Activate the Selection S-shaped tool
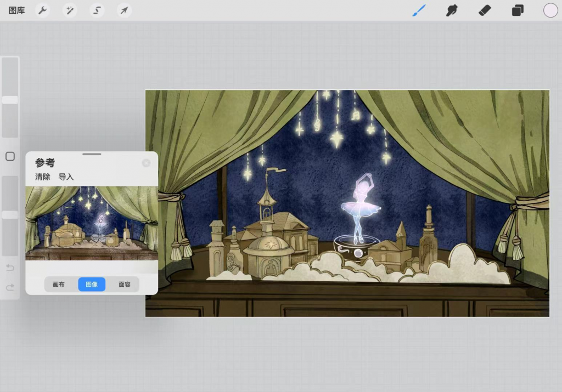 (x=97, y=10)
